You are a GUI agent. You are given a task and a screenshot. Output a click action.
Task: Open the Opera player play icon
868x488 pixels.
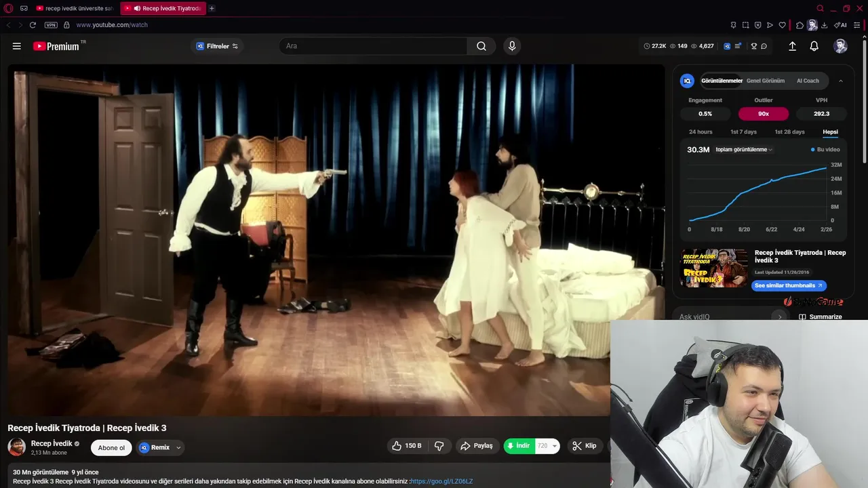(770, 25)
